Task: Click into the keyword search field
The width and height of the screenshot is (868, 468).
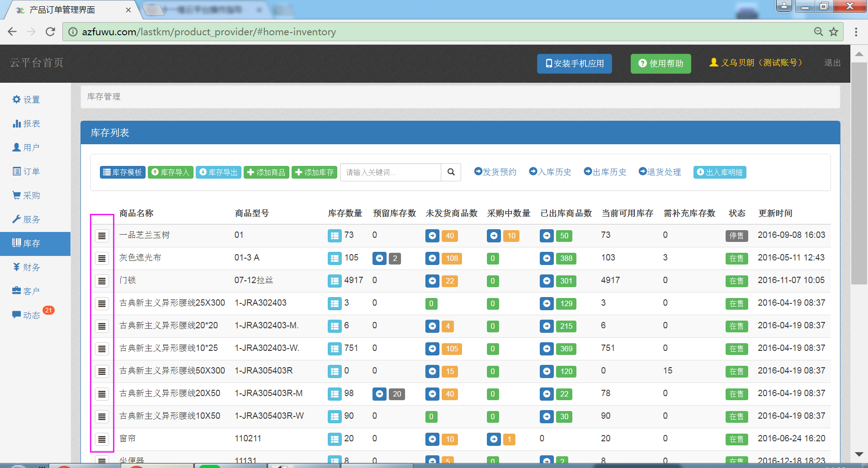Action: 390,172
